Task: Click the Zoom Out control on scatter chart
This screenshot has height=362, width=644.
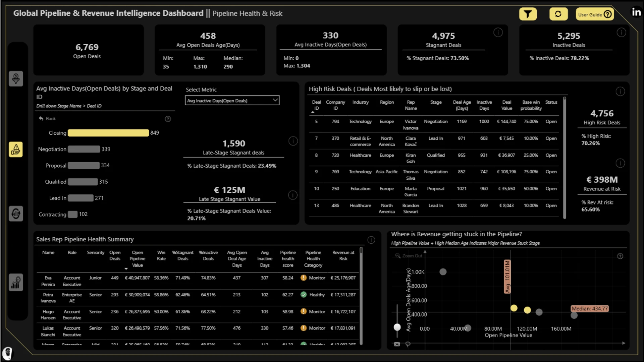Action: 409,256
